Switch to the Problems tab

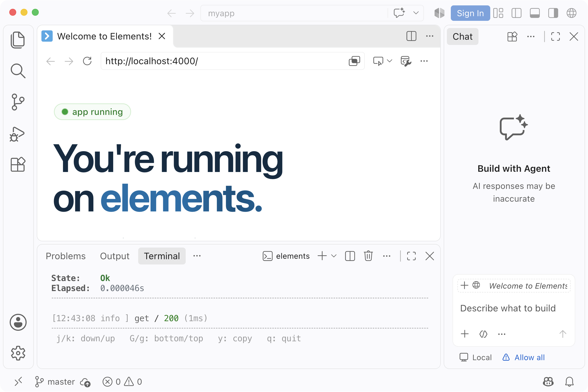pos(66,256)
